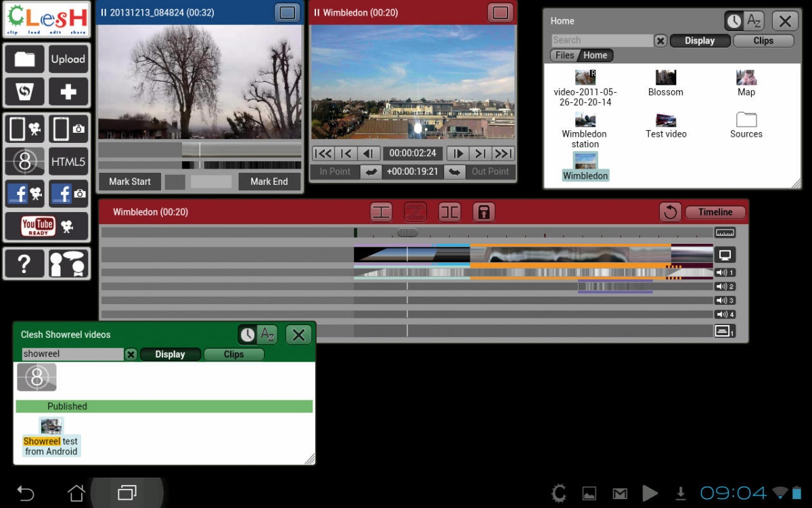This screenshot has width=812, height=508.
Task: Select the HTML5 publish icon
Action: click(68, 162)
